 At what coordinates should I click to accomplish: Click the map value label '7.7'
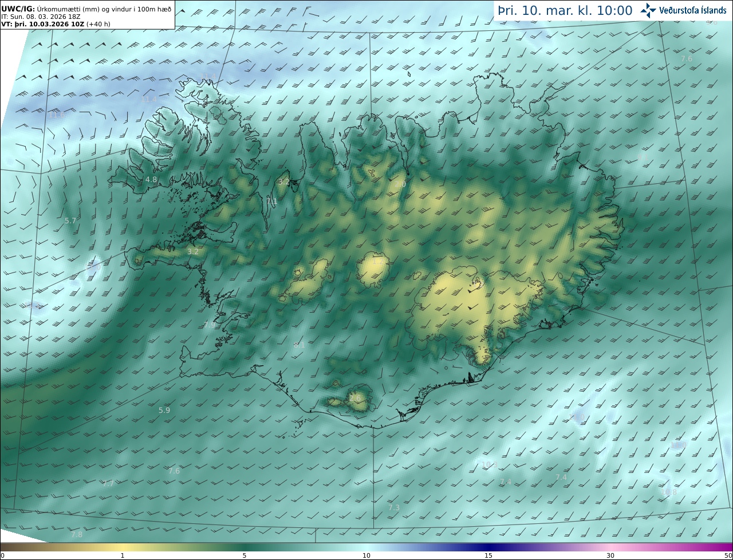[x=108, y=484]
